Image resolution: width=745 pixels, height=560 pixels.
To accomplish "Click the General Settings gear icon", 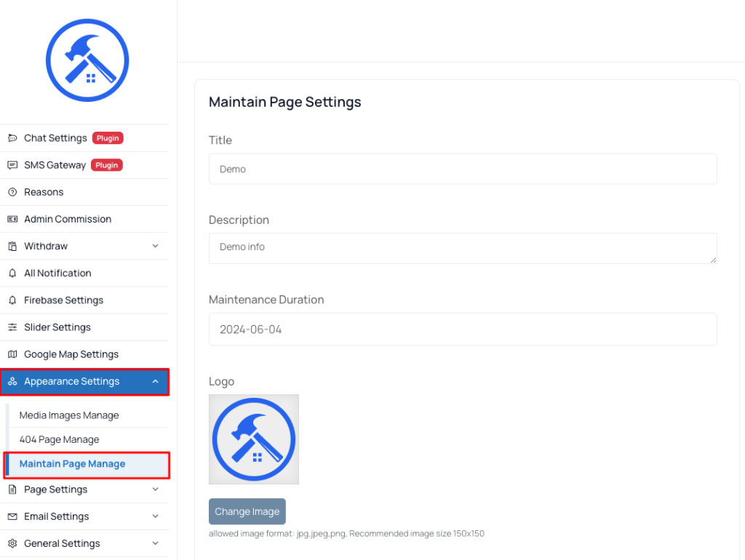I will point(12,543).
